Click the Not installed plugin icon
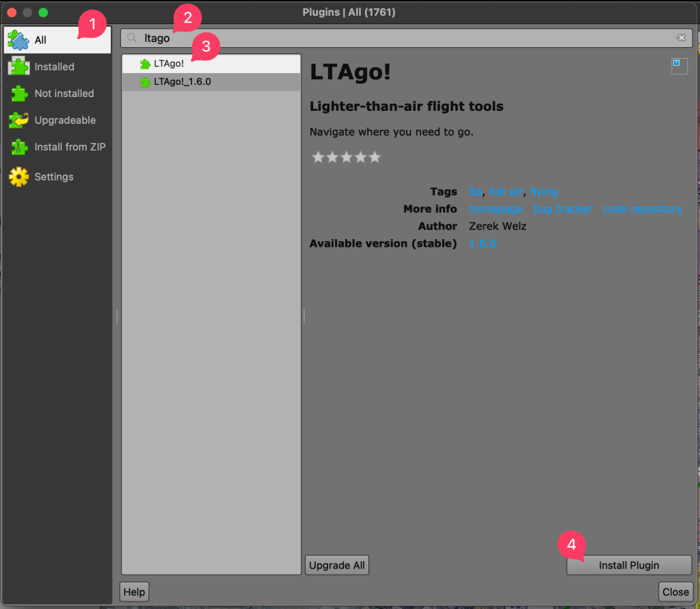Screen dimensions: 700x609 pos(18,93)
